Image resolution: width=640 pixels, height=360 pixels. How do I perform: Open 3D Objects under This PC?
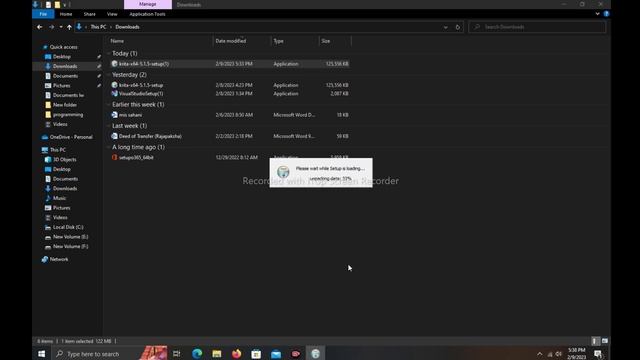64,160
